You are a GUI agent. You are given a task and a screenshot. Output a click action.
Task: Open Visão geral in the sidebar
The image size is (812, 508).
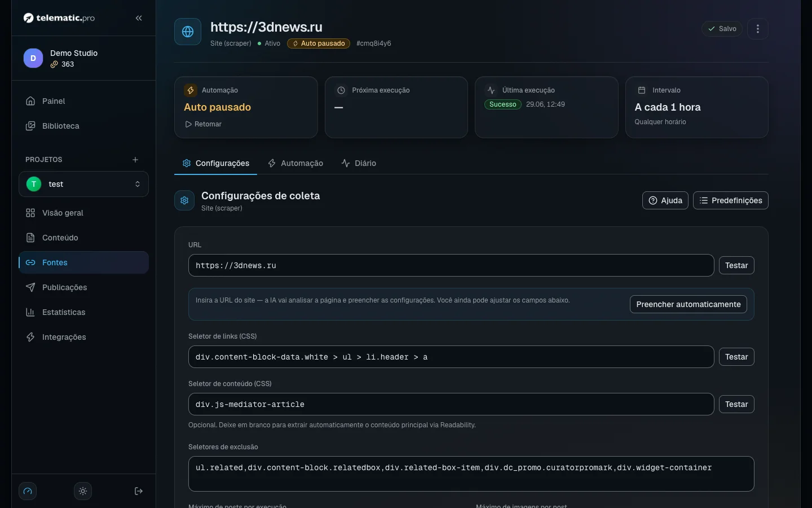83,213
